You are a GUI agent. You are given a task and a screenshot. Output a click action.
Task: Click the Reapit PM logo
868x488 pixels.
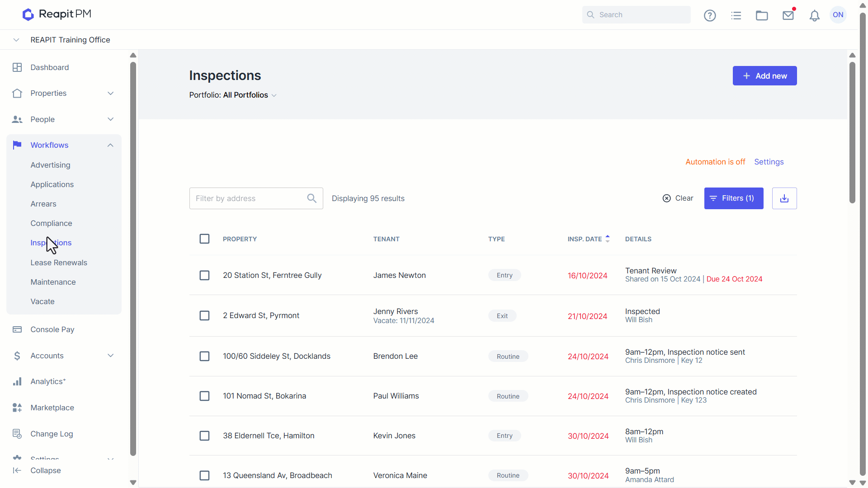[57, 14]
